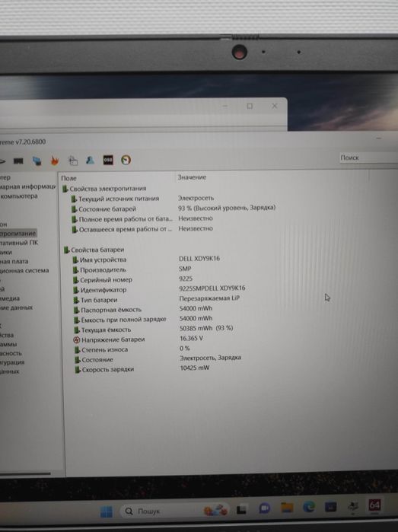Click the round gauge toolbar icon

pyautogui.click(x=126, y=160)
